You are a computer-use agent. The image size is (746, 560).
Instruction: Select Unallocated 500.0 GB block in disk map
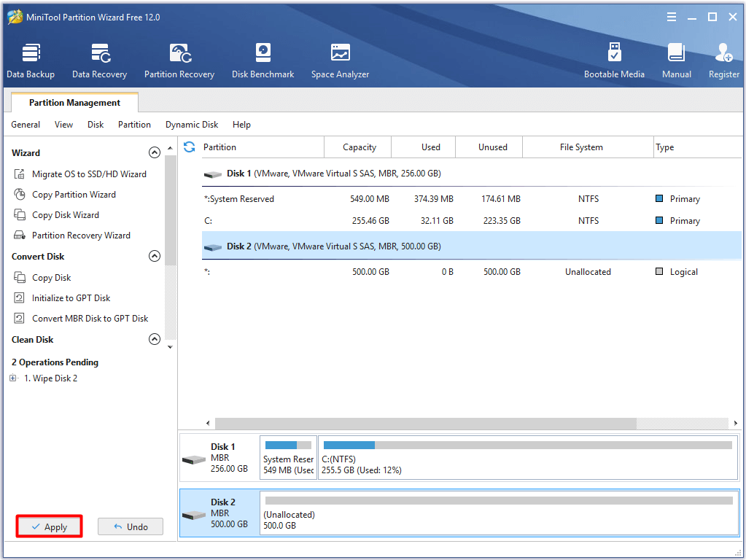pos(499,513)
